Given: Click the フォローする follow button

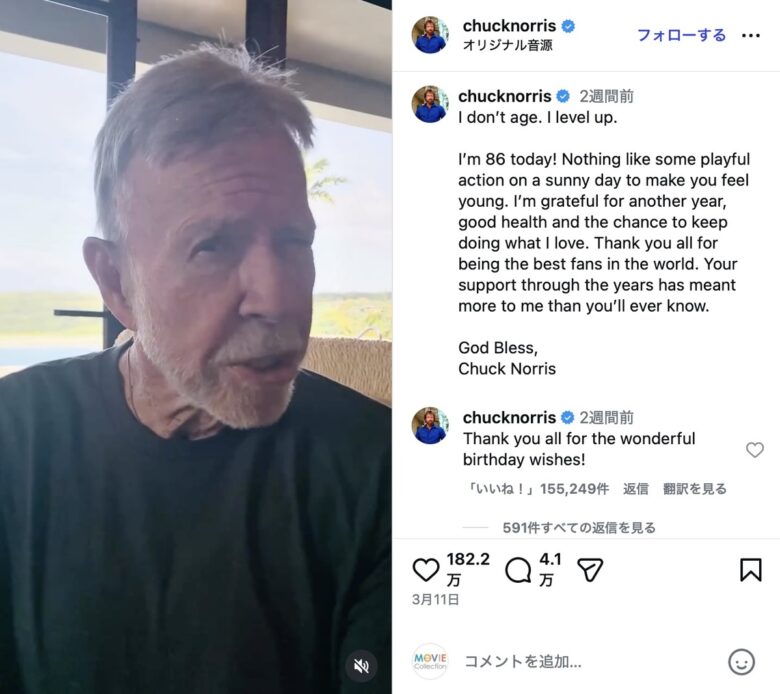Looking at the screenshot, I should point(682,35).
